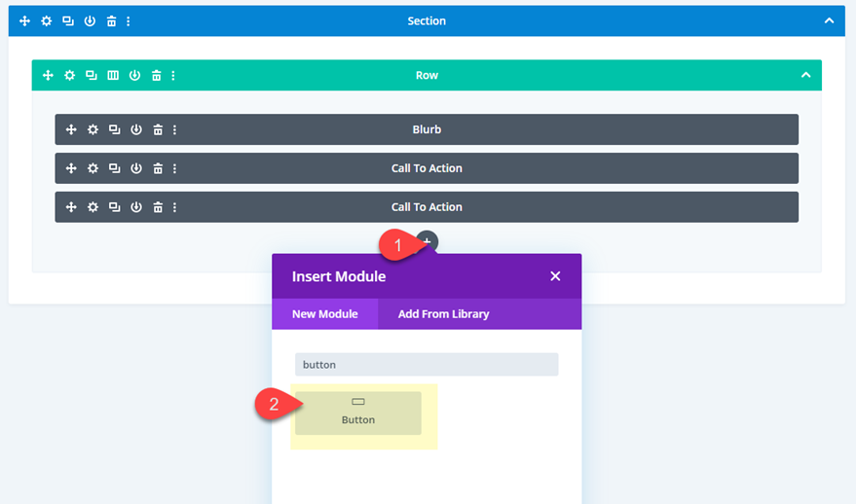Open second Call To Action settings
The image size is (857, 504).
[93, 207]
